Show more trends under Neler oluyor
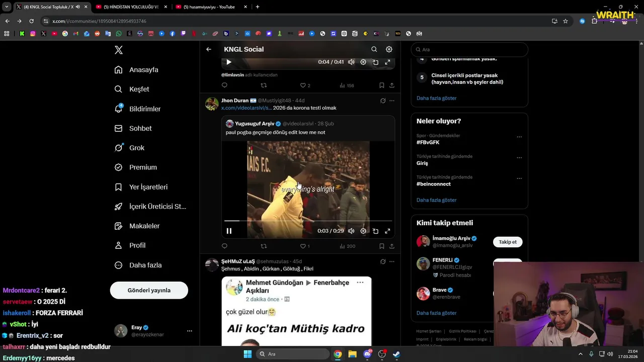This screenshot has width=644, height=362. [x=436, y=200]
